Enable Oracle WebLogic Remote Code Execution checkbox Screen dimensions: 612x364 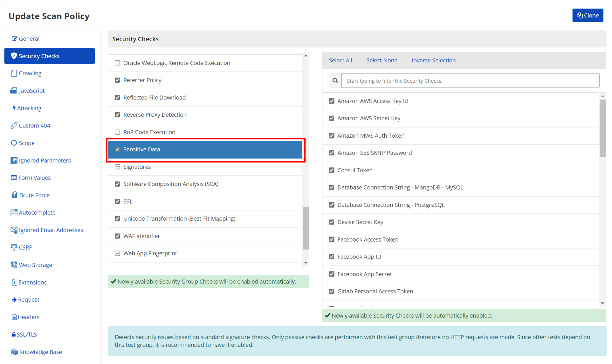[x=117, y=63]
